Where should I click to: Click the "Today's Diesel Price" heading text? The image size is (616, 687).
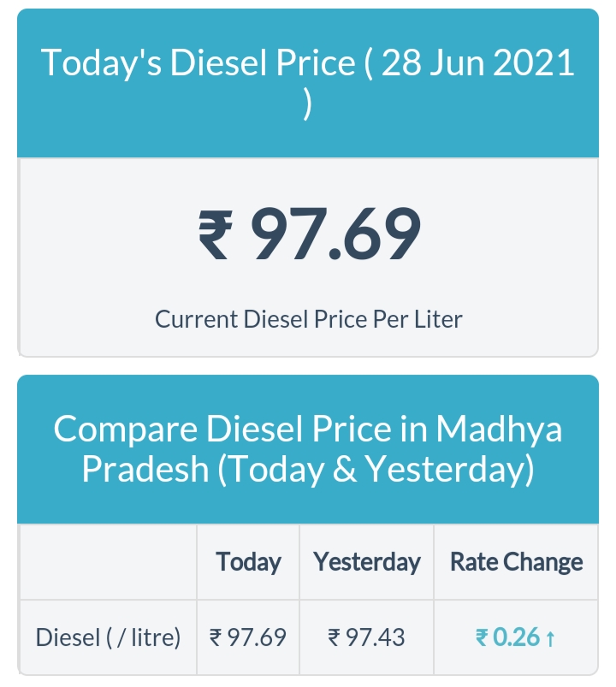[x=197, y=64]
